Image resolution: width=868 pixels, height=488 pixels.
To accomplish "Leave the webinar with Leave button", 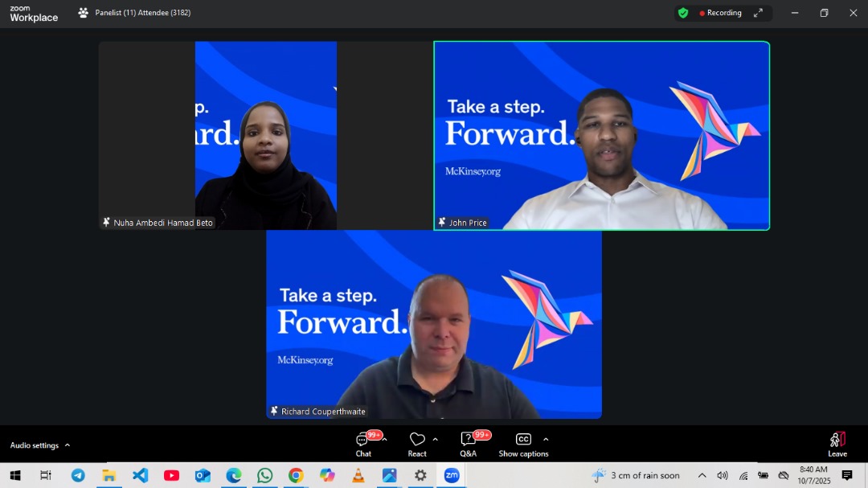I will [837, 445].
